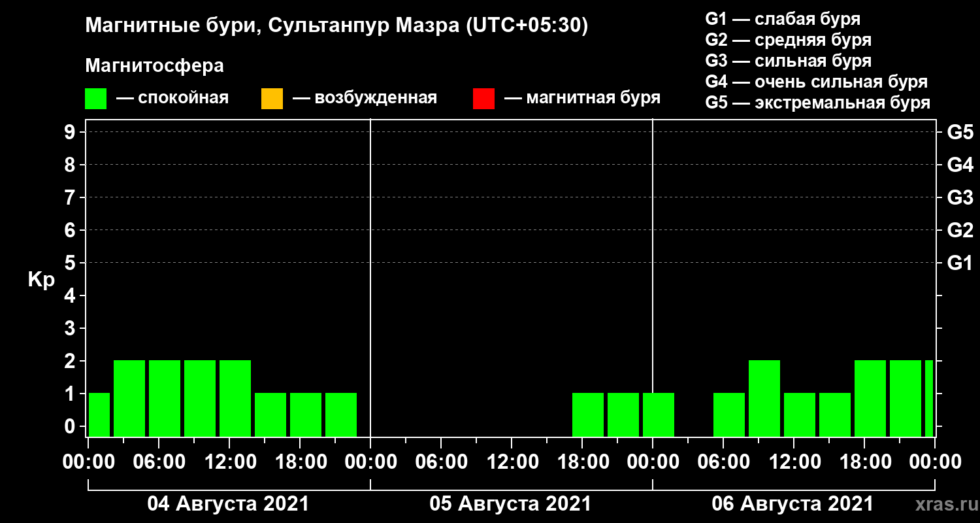
Task: Click the '12:00' time label under 05 August
Action: click(512, 462)
